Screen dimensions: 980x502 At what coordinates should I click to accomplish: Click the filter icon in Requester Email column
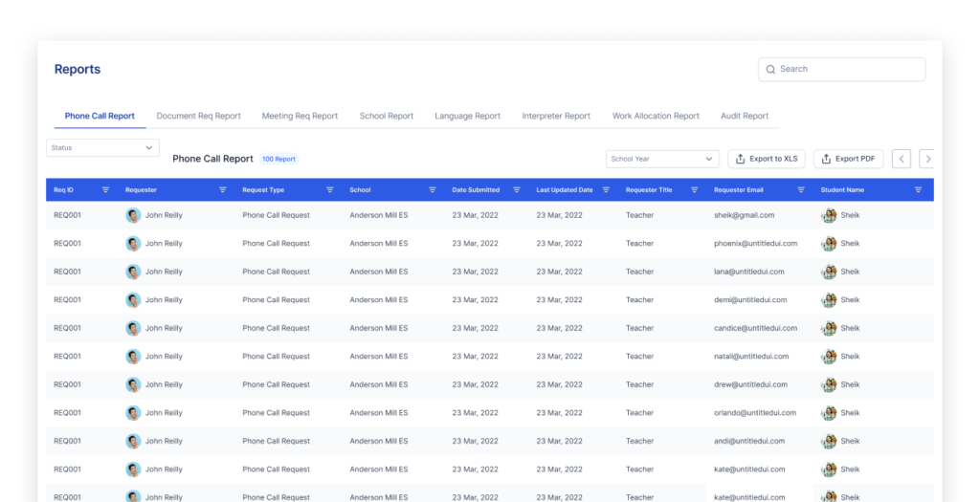tap(801, 190)
